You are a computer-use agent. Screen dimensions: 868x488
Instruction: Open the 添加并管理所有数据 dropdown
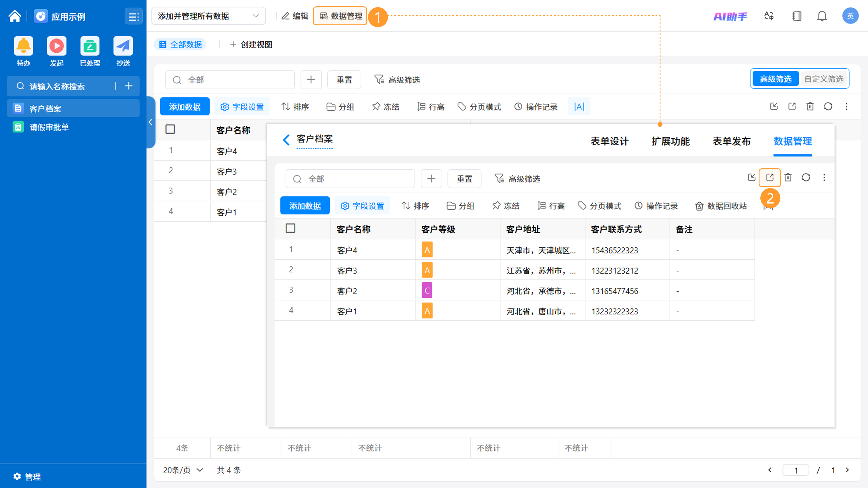[209, 16]
